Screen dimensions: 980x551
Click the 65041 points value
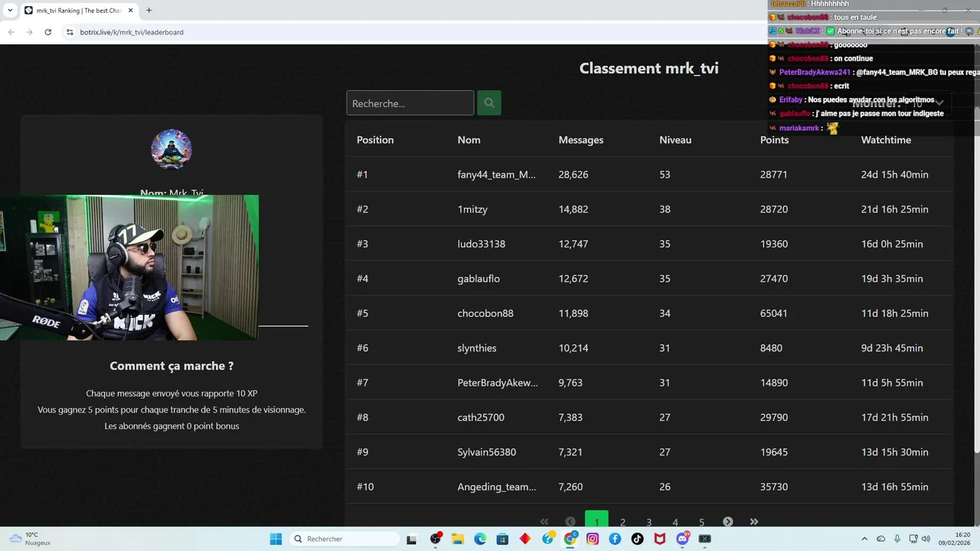click(774, 313)
